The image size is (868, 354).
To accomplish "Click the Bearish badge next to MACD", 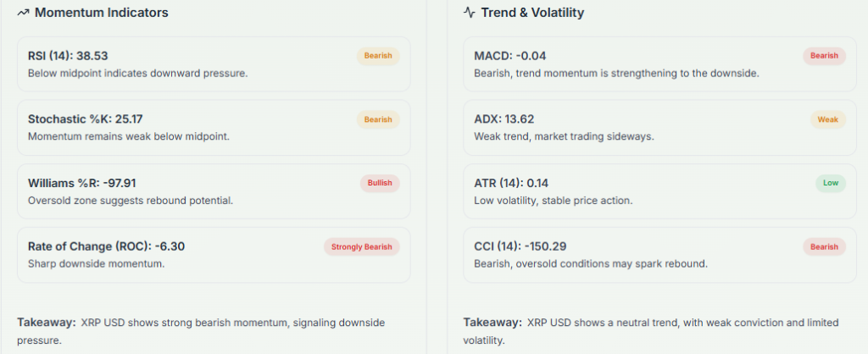I will [824, 56].
